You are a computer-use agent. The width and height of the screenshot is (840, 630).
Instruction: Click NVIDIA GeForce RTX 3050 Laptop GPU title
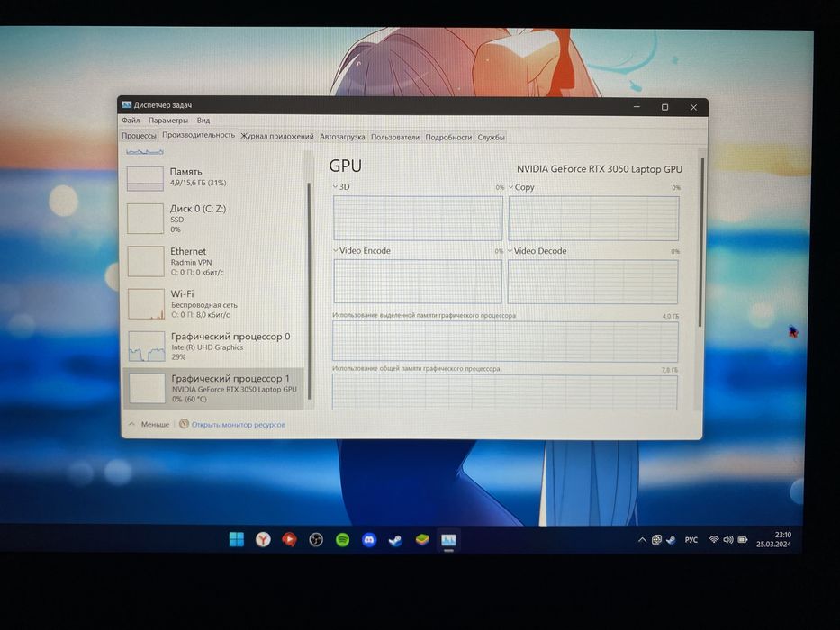600,169
